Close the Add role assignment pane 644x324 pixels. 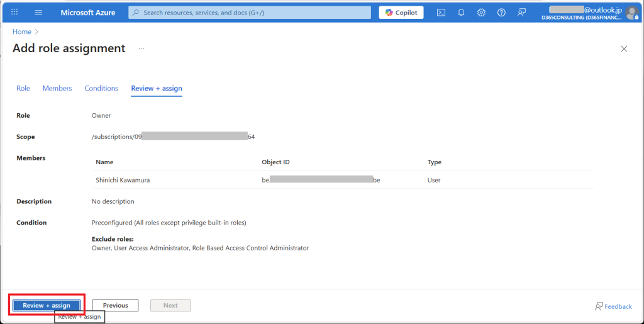(624, 48)
